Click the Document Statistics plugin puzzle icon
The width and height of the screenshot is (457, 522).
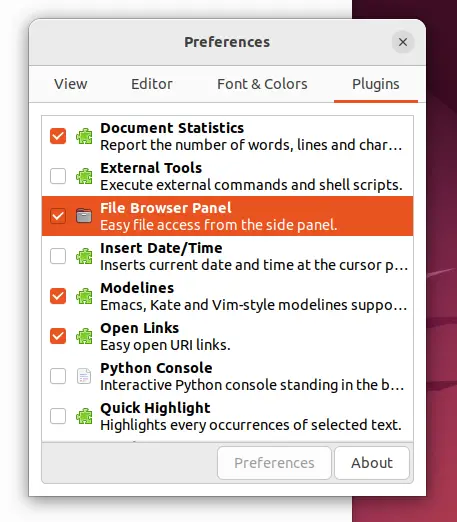click(84, 136)
